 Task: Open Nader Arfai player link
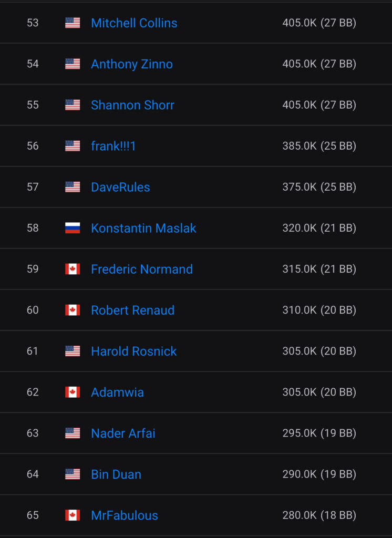[123, 433]
